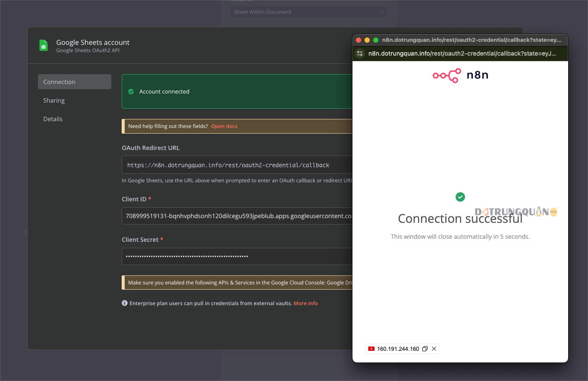The height and width of the screenshot is (381, 588).
Task: Click the Google Sheets icon in the credential header
Action: click(44, 46)
